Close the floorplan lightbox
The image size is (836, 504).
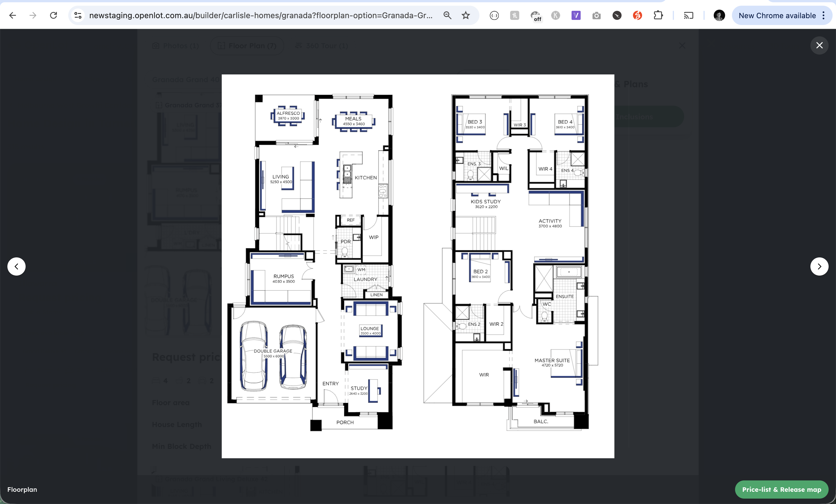pyautogui.click(x=820, y=45)
